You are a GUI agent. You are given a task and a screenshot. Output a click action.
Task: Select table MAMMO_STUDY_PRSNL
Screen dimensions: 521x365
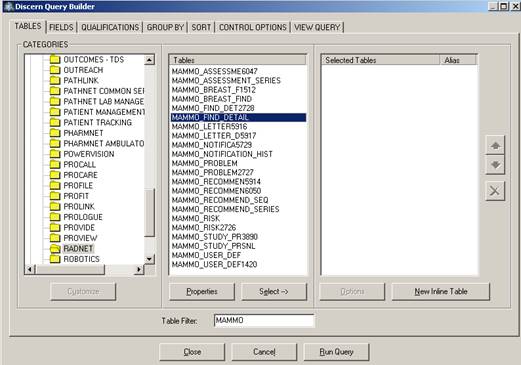click(x=213, y=246)
